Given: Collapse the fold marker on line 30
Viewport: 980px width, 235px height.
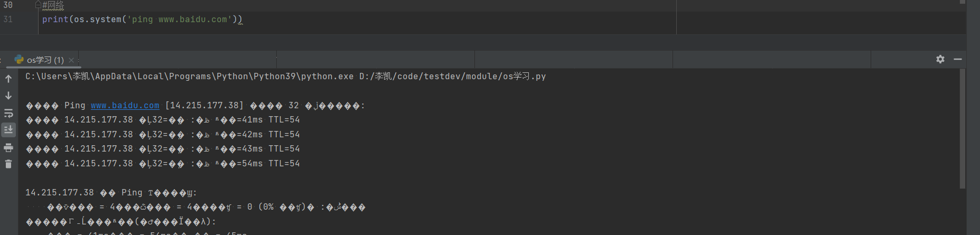Looking at the screenshot, I should point(38,5).
